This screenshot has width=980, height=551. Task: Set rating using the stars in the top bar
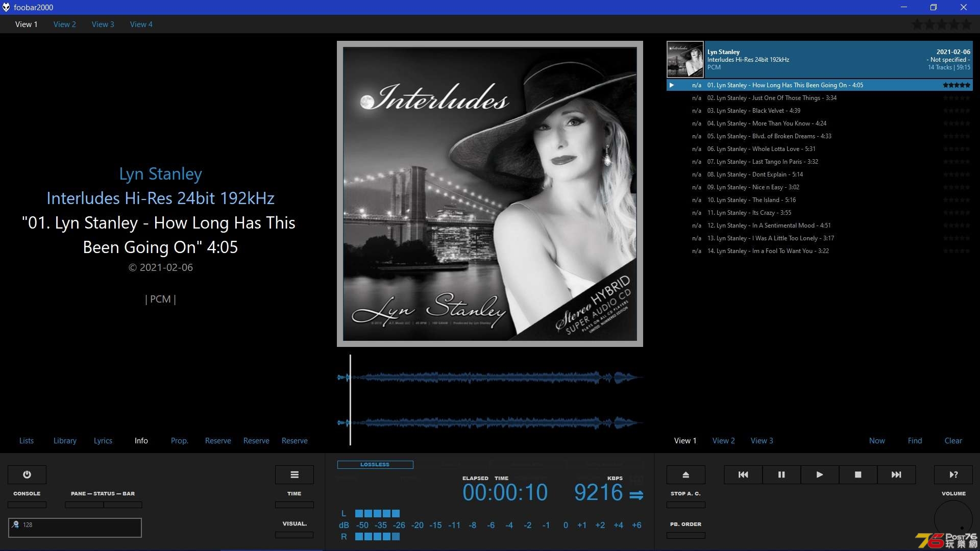click(942, 24)
